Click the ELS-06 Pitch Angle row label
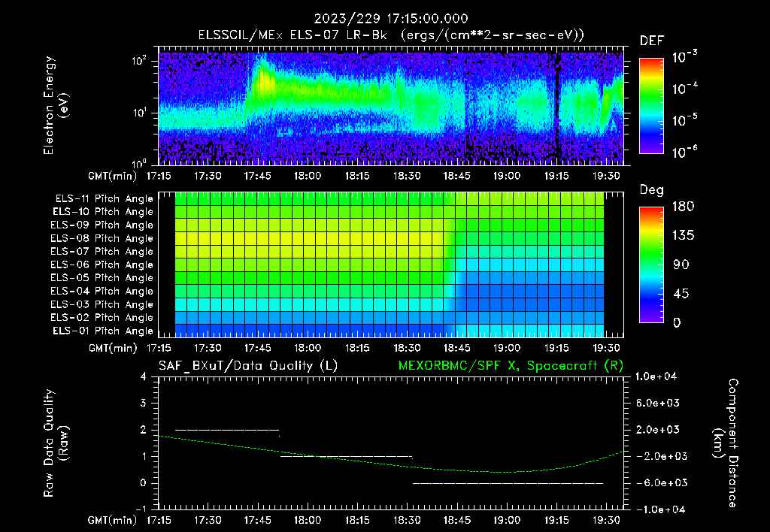The width and height of the screenshot is (770, 532). [x=102, y=265]
